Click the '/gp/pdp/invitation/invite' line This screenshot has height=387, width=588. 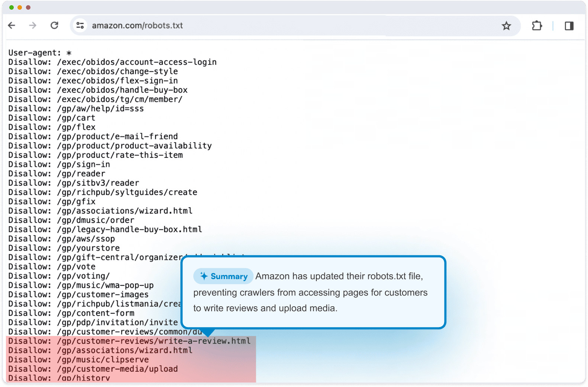click(x=93, y=323)
